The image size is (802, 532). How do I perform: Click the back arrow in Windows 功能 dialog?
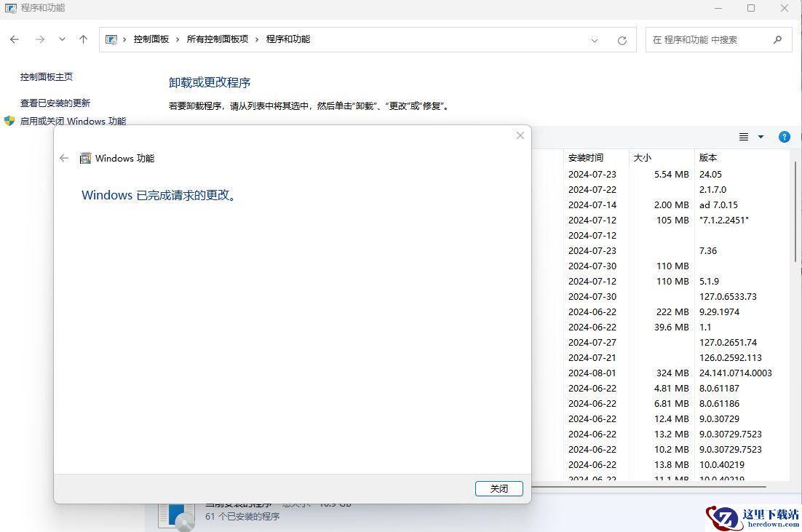click(x=64, y=158)
